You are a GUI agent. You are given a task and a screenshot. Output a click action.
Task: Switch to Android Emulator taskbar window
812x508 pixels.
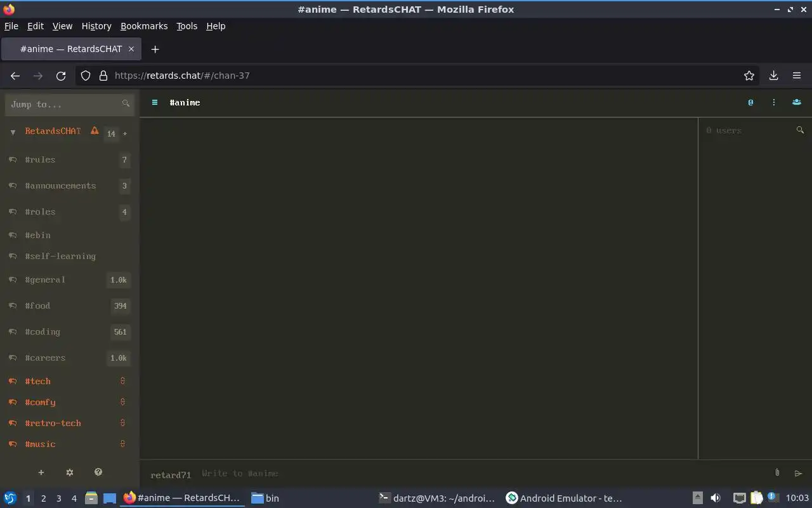[564, 498]
